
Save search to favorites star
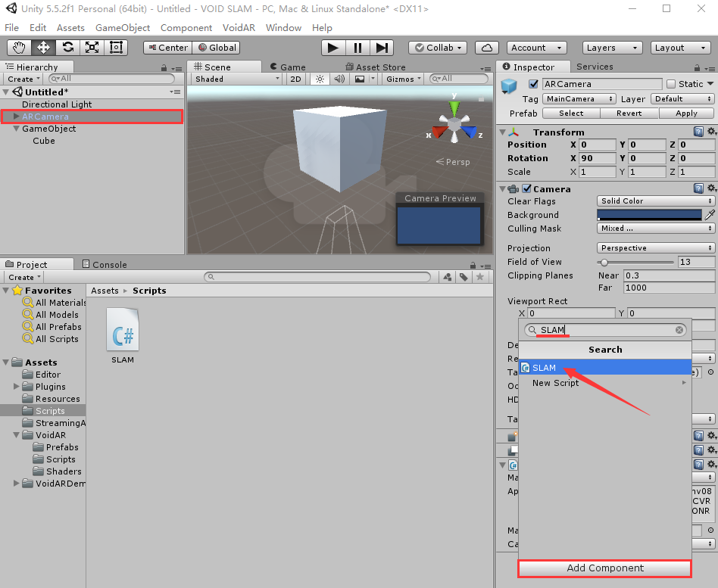pos(480,277)
